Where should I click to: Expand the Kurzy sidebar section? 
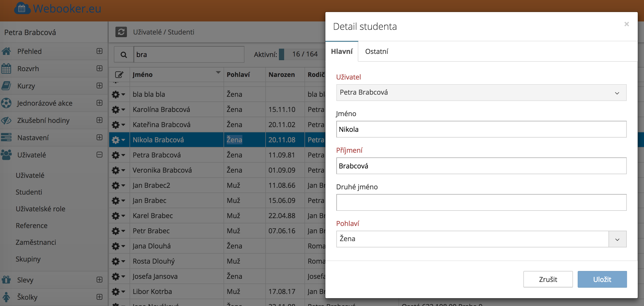(x=99, y=86)
